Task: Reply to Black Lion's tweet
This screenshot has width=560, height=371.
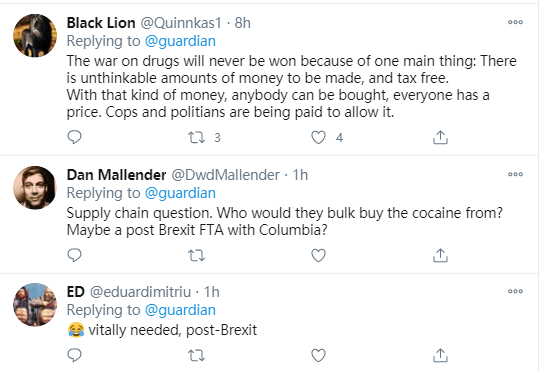Action: coord(75,137)
